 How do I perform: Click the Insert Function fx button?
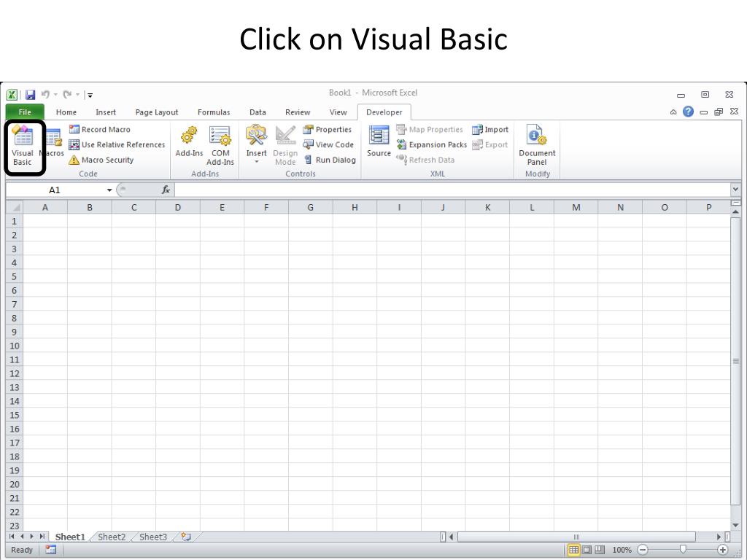pyautogui.click(x=166, y=190)
